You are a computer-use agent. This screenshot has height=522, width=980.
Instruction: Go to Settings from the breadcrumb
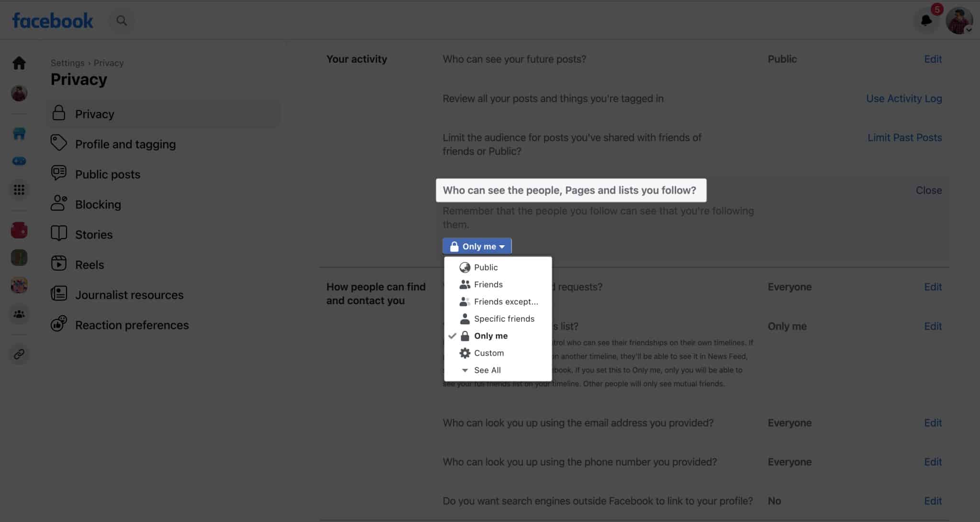(x=67, y=63)
